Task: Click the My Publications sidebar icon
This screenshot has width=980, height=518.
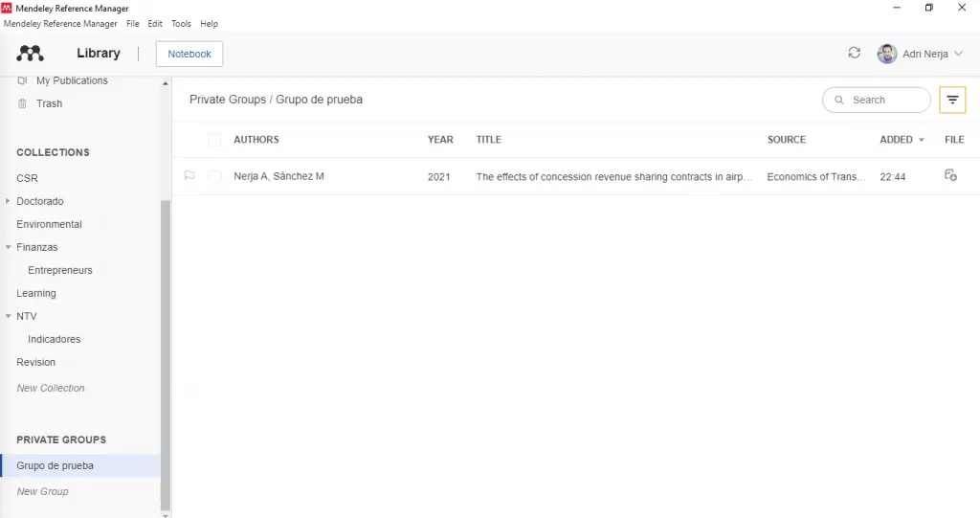Action: coord(23,80)
